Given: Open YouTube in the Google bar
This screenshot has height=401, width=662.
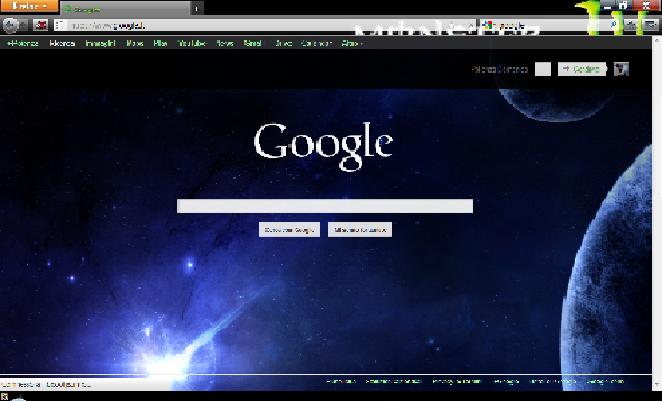Looking at the screenshot, I should coord(191,43).
